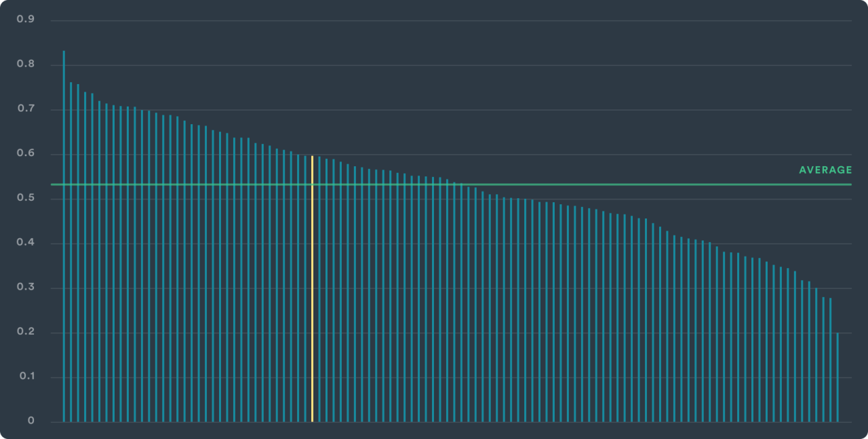Select the 0.6 y-axis label
The width and height of the screenshot is (868, 439).
click(x=26, y=154)
